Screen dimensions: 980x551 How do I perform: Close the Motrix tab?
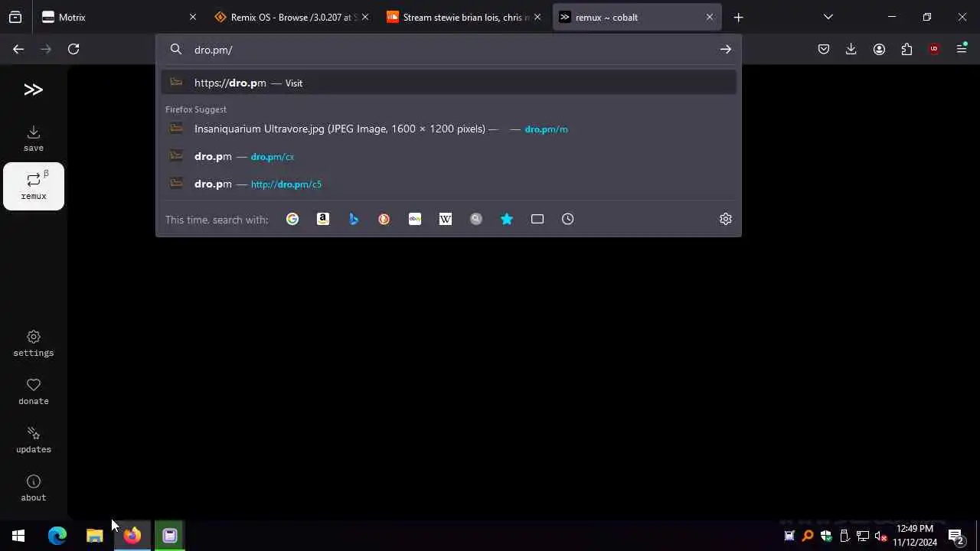[x=193, y=17]
